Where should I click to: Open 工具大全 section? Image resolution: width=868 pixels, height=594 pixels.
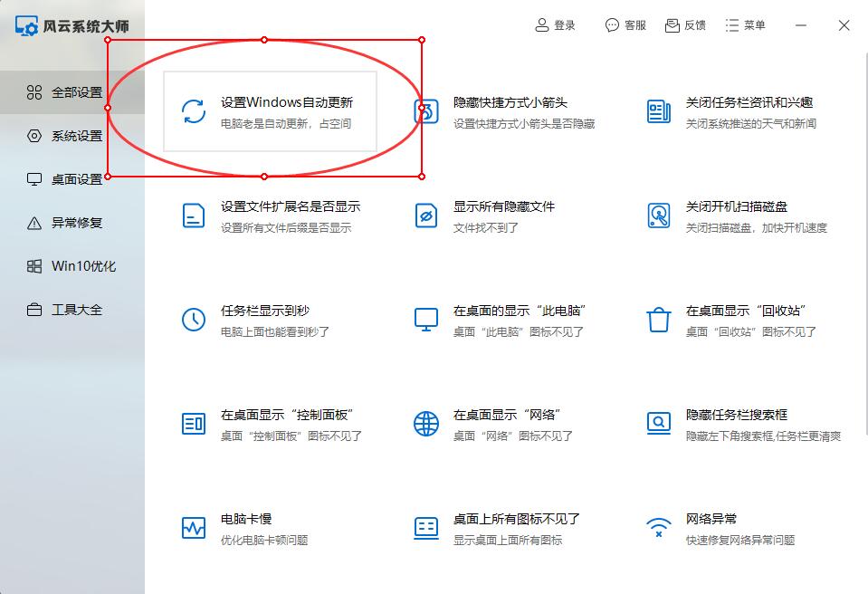click(x=72, y=310)
